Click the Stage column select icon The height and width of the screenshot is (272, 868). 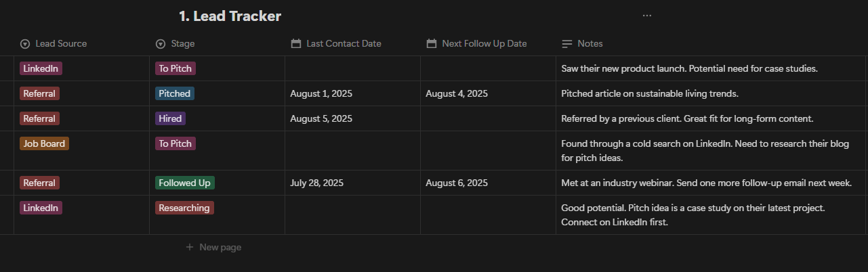click(161, 44)
